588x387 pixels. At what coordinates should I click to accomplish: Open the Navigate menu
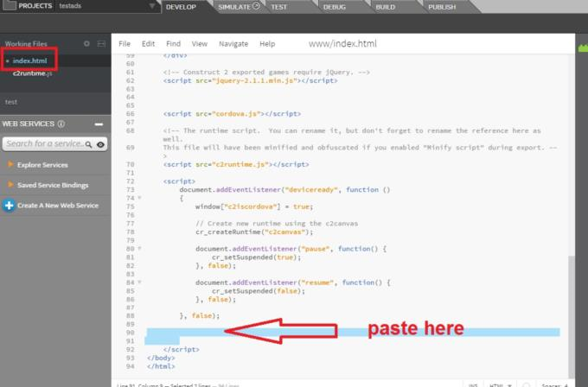(233, 44)
